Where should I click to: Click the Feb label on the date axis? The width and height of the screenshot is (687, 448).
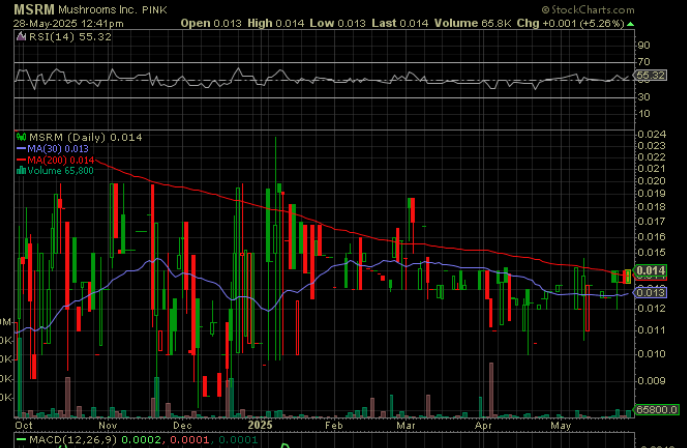[x=333, y=425]
